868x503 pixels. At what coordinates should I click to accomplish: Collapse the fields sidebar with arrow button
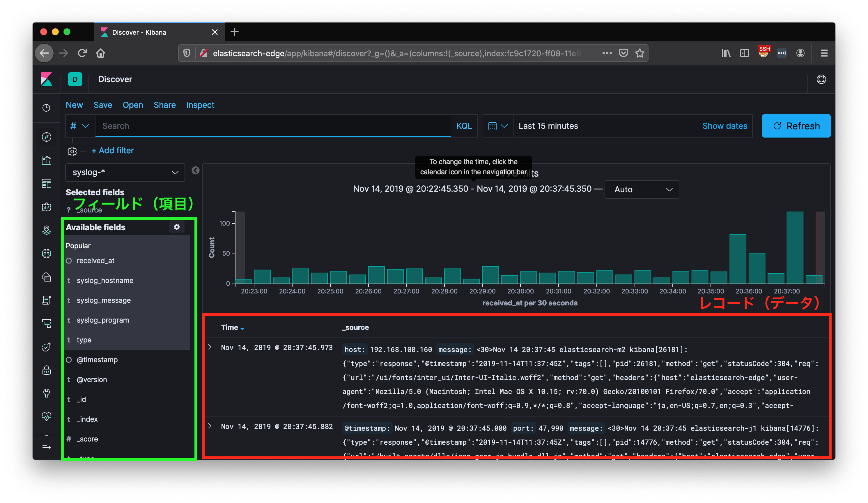pyautogui.click(x=195, y=170)
